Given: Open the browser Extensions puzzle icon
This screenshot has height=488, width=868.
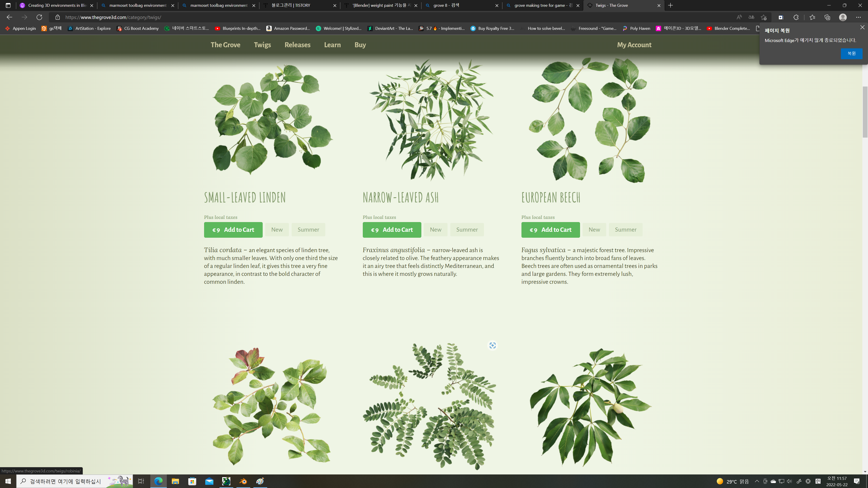Looking at the screenshot, I should [x=796, y=17].
